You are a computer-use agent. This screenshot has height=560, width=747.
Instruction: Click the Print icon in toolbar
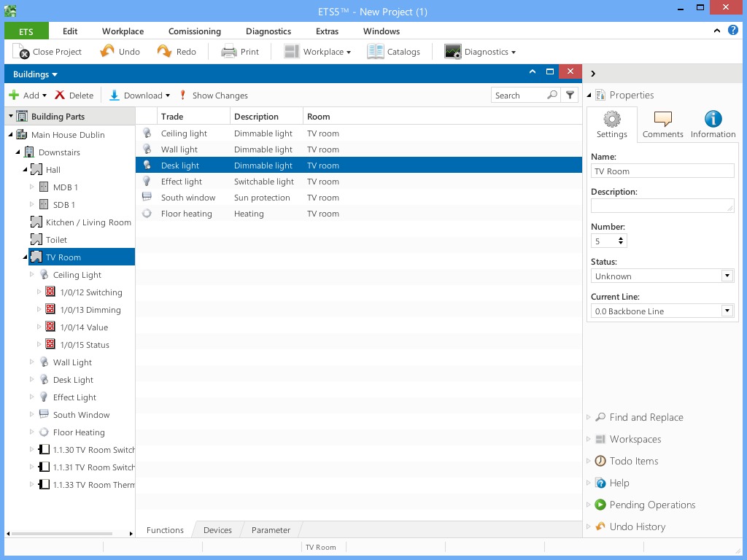click(x=229, y=52)
